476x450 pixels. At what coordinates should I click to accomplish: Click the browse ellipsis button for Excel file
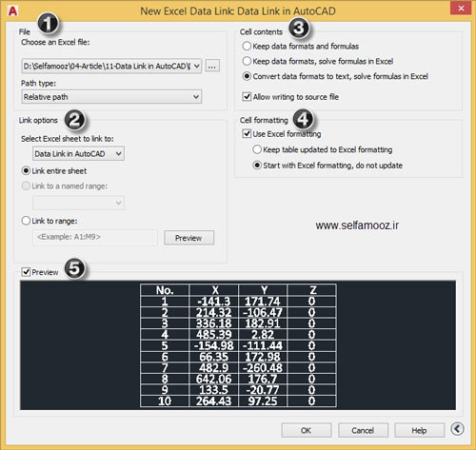(x=212, y=66)
